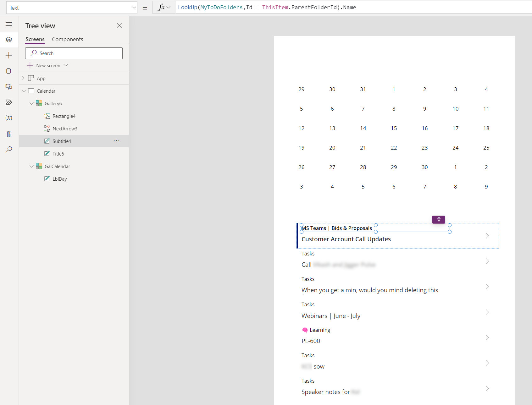Open the Advanced tools panel

tap(9, 134)
